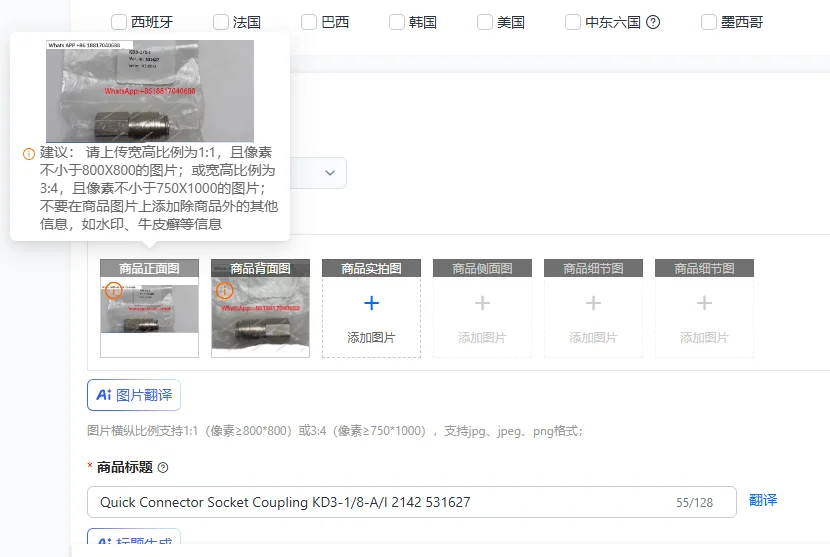Toggle the 墨西哥 checkbox
Viewport: 830px width, 557px height.
click(x=709, y=22)
